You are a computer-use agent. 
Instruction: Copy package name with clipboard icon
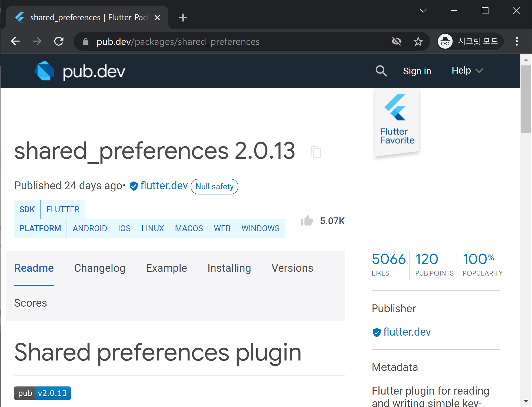point(316,152)
